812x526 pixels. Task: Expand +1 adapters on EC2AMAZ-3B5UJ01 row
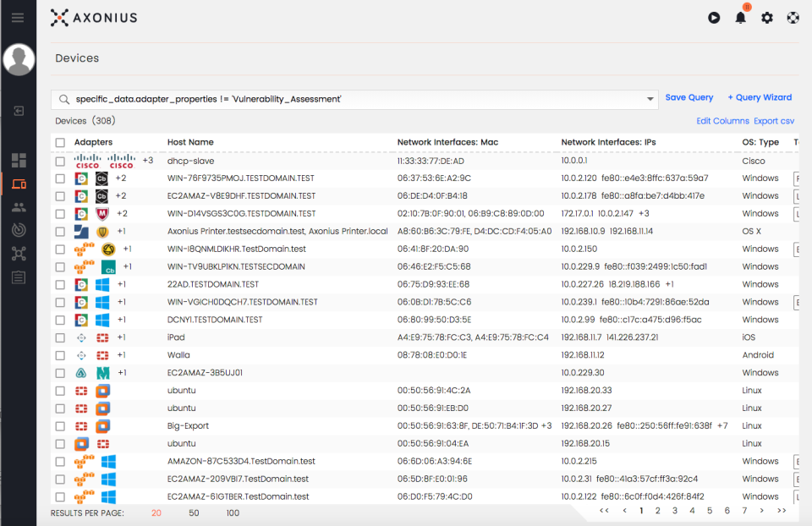tap(122, 373)
